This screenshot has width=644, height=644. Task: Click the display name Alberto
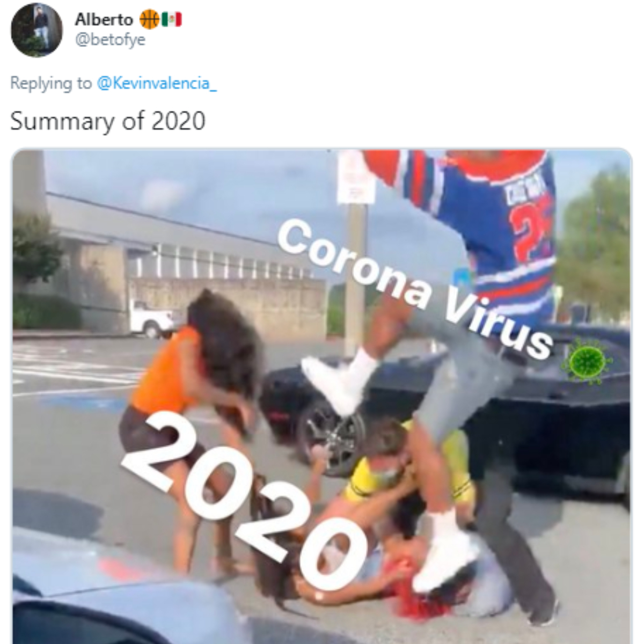coord(104,20)
